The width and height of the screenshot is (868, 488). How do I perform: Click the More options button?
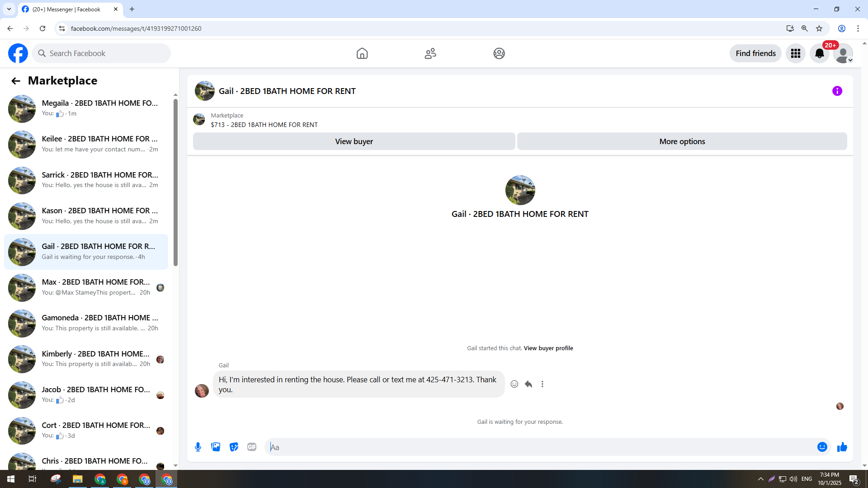pos(682,141)
